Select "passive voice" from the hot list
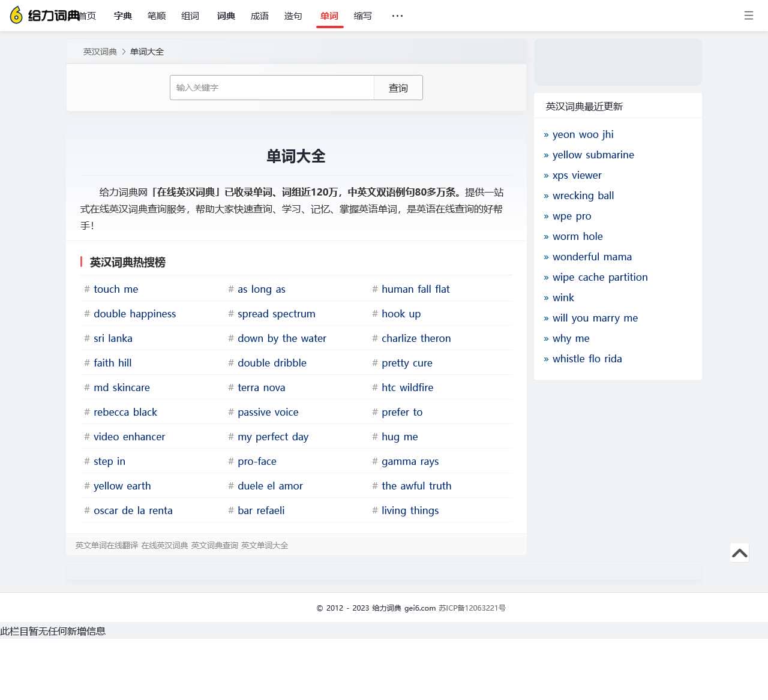Screen dimensions: 768x700 (x=268, y=412)
